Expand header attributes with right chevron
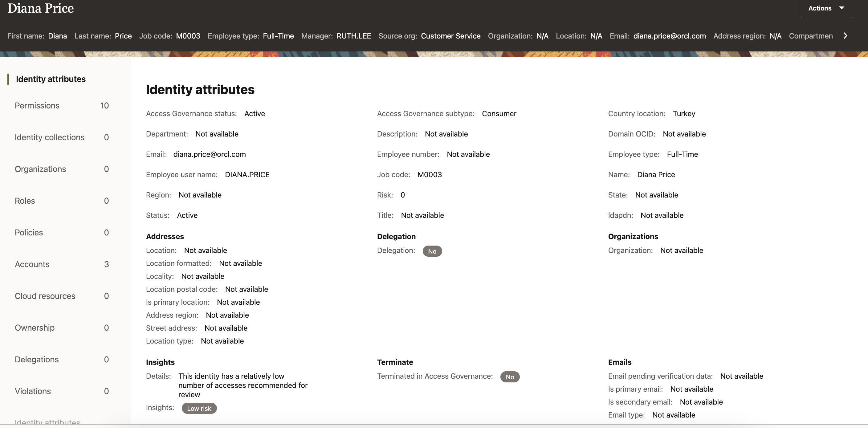Viewport: 868px width, 428px height. pyautogui.click(x=845, y=36)
